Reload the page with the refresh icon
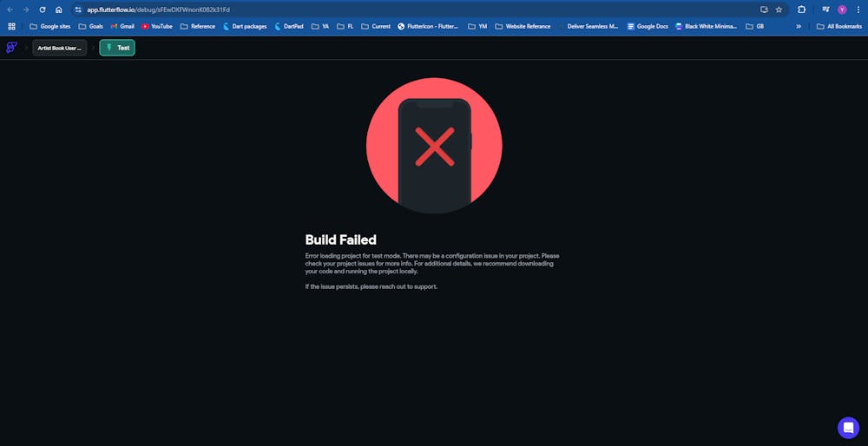Image resolution: width=868 pixels, height=446 pixels. click(x=43, y=10)
